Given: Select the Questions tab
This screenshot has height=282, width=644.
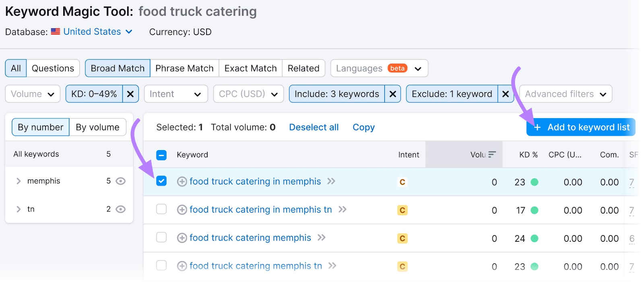Looking at the screenshot, I should pos(53,68).
